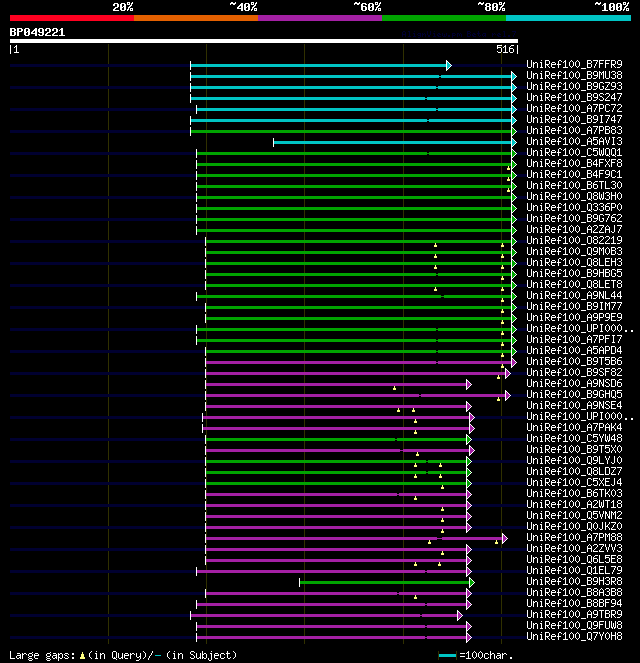Click the UniRef100_B9T5B6 label
Image resolution: width=640 pixels, height=663 pixels.
(x=574, y=361)
